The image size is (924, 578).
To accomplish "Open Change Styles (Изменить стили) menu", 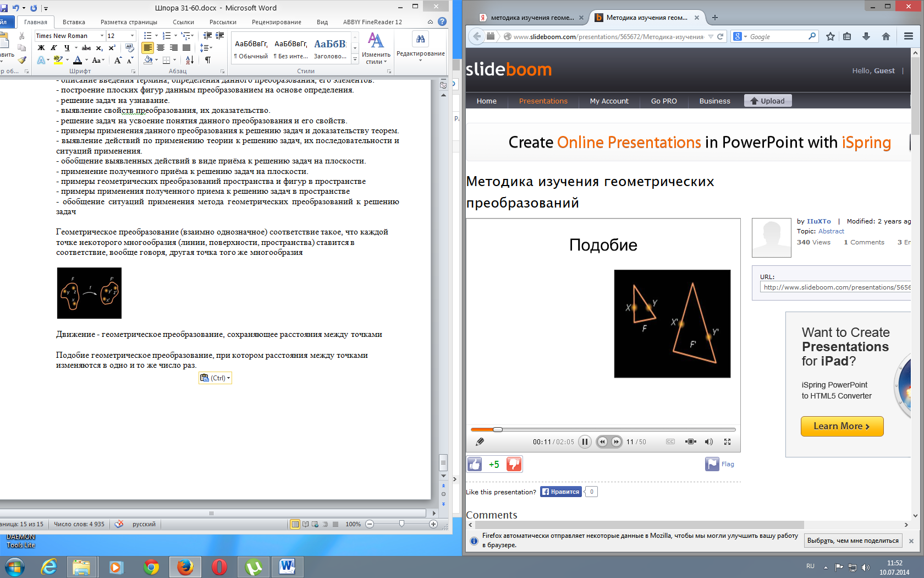I will (376, 48).
